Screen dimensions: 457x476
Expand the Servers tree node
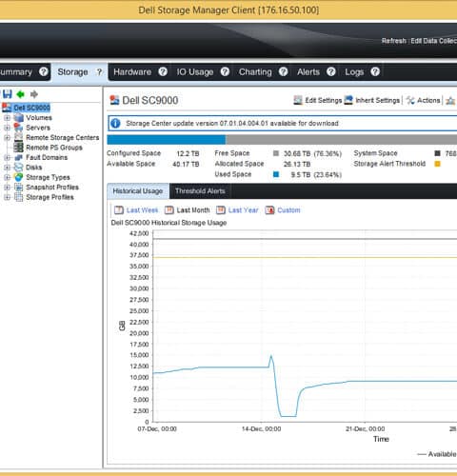[7, 128]
